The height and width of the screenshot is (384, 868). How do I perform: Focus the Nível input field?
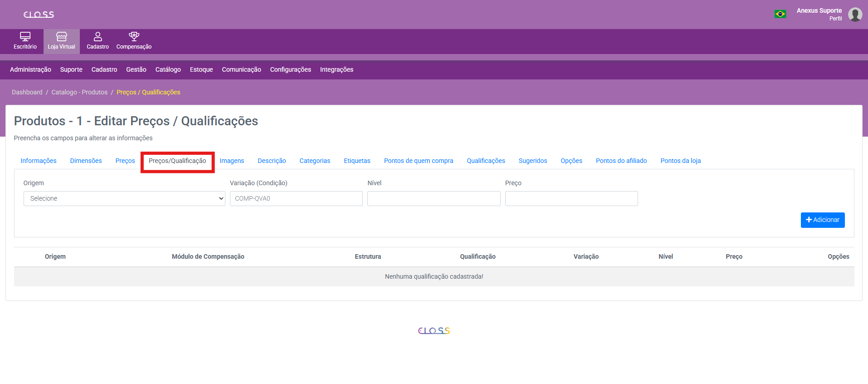click(434, 198)
